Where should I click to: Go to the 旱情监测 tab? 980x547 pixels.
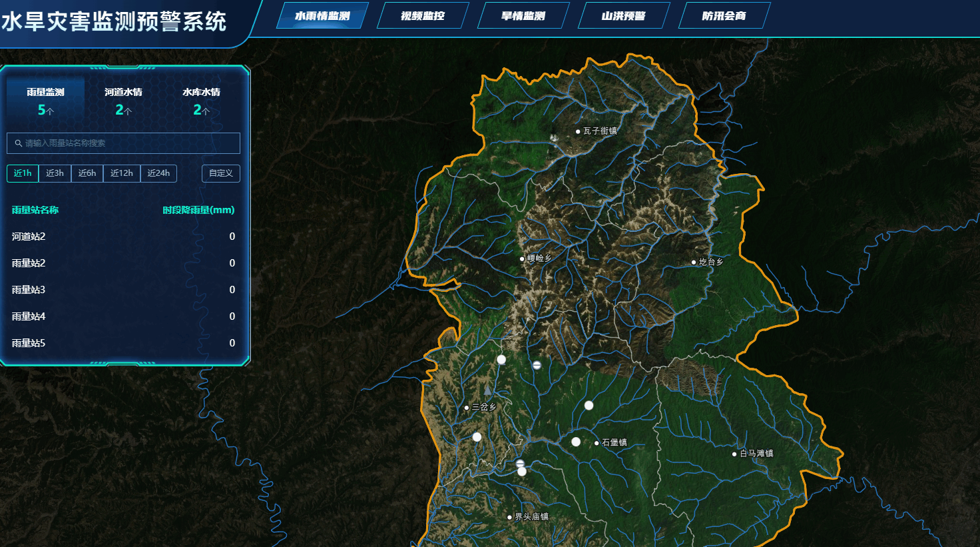(523, 16)
